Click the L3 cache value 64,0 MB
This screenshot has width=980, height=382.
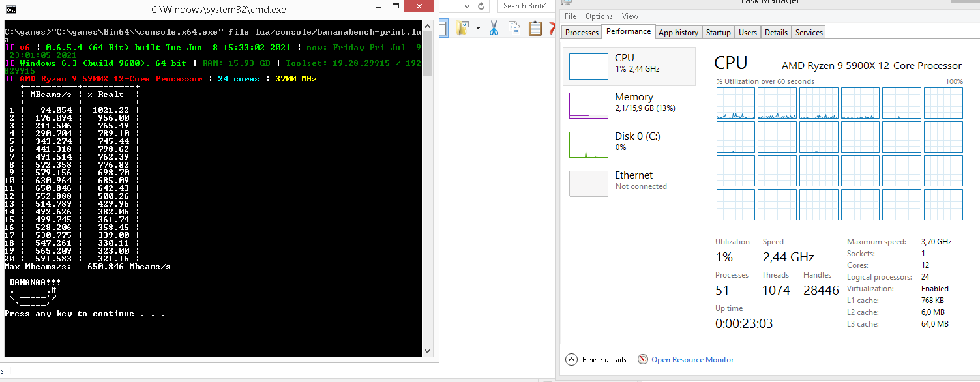934,324
